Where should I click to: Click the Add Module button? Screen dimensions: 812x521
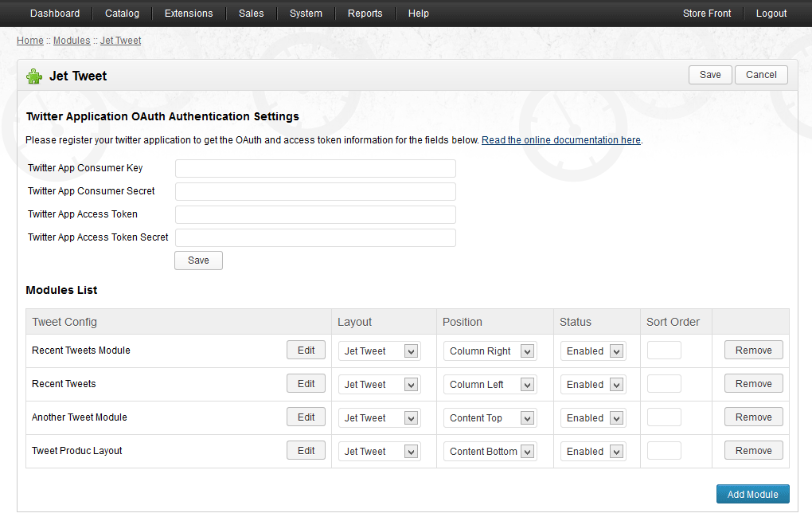click(x=753, y=494)
